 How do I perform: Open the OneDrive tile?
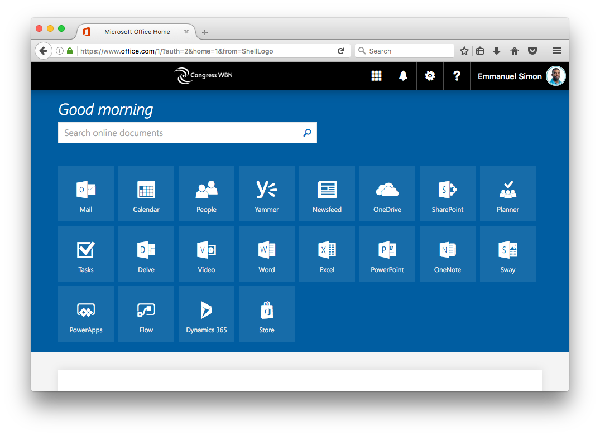[387, 193]
